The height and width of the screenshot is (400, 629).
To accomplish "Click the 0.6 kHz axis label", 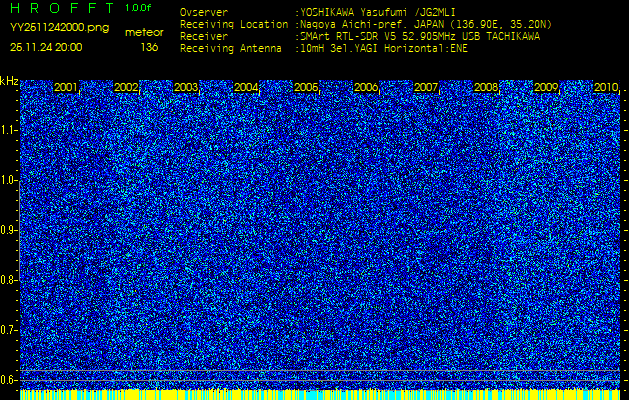I will (x=9, y=380).
